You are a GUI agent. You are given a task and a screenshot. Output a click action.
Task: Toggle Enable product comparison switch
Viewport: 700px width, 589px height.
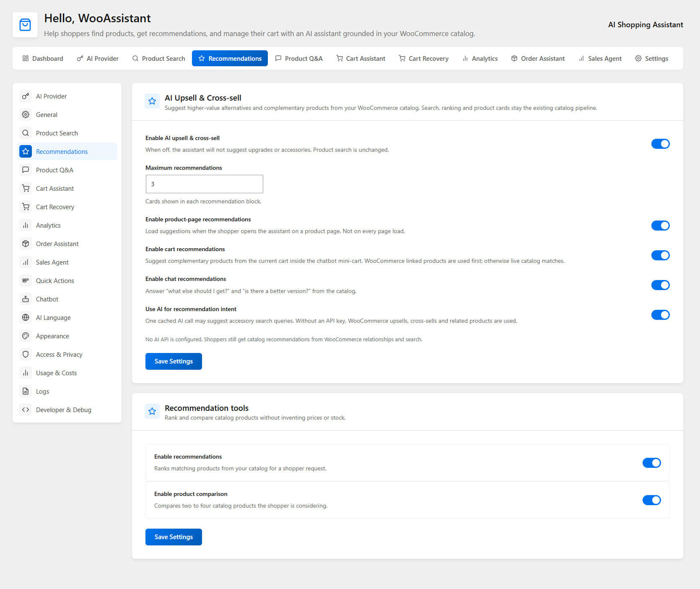tap(651, 500)
